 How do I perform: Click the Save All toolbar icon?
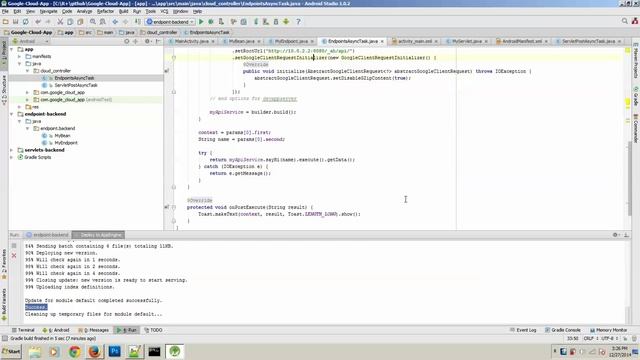click(x=16, y=22)
